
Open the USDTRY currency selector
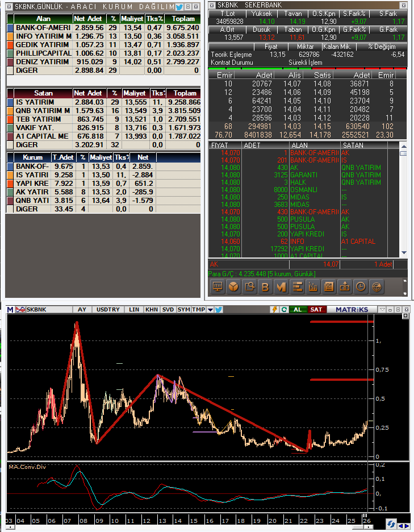click(108, 309)
